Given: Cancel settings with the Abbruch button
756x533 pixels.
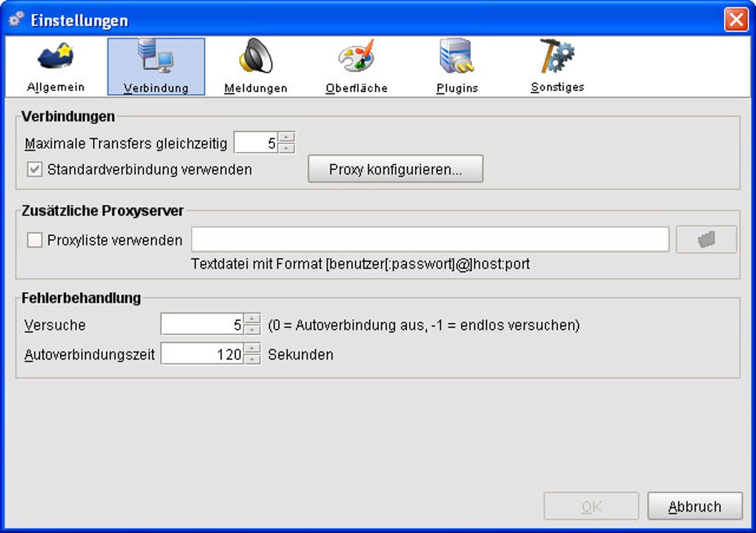Looking at the screenshot, I should point(694,506).
